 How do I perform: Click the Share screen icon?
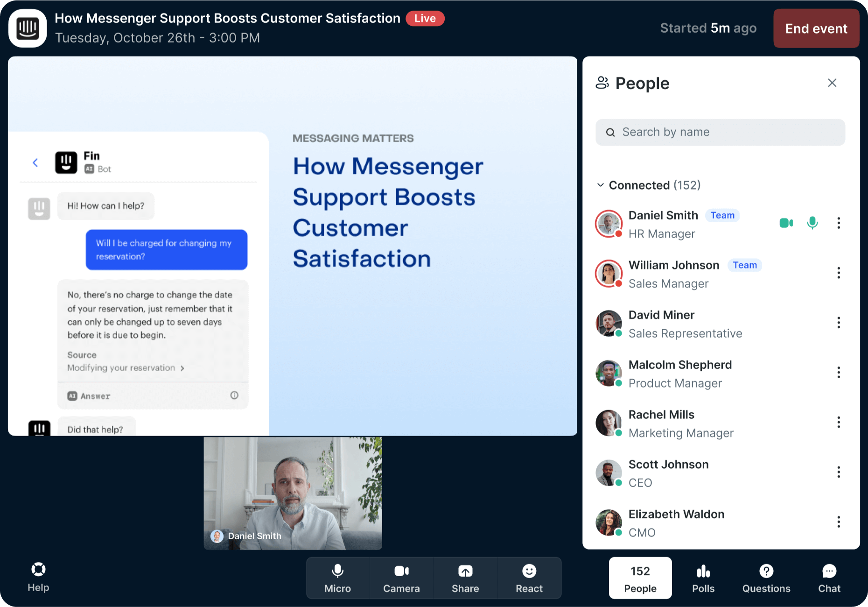pyautogui.click(x=465, y=578)
